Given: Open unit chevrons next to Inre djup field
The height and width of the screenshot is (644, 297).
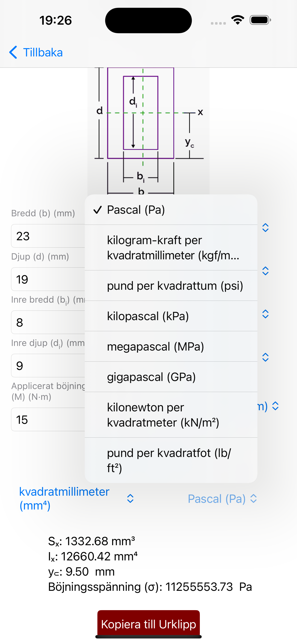Looking at the screenshot, I should point(265,357).
